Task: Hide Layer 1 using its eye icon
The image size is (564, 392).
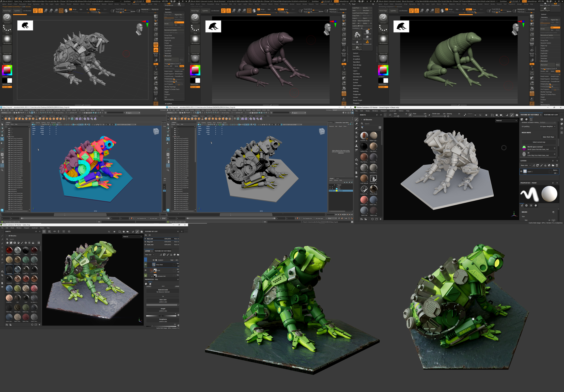Action: [x=521, y=172]
